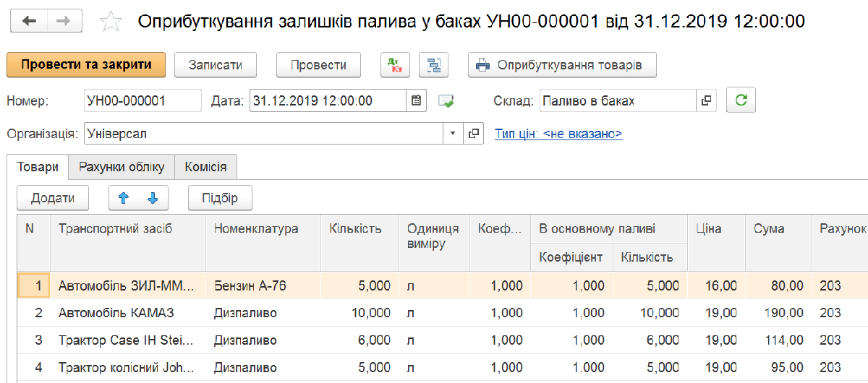Click the sum cell 190,00

point(778,313)
